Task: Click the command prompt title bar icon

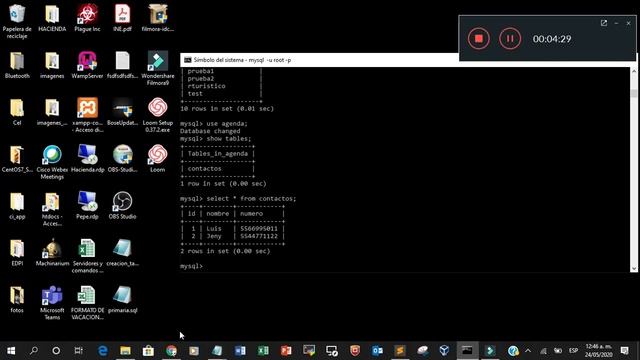Action: point(187,60)
